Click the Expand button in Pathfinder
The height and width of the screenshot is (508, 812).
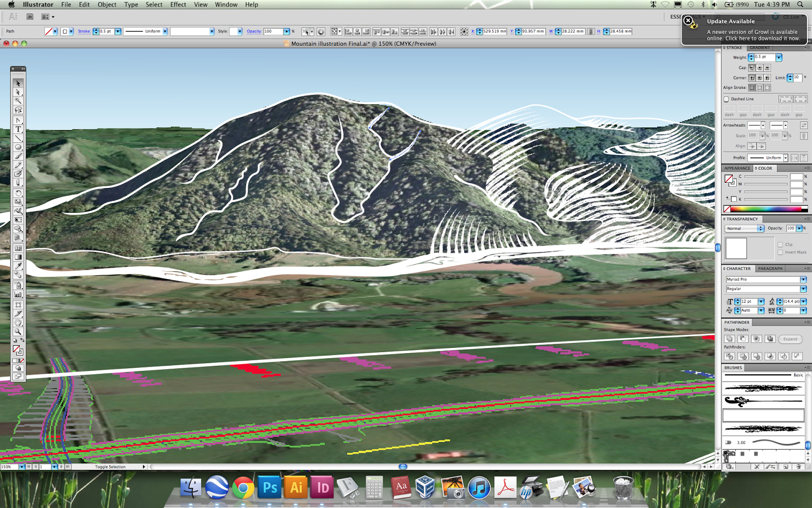[x=790, y=339]
